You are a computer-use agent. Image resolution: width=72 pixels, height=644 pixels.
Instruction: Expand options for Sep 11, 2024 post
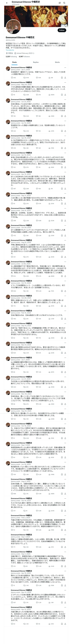click(x=65, y=193)
